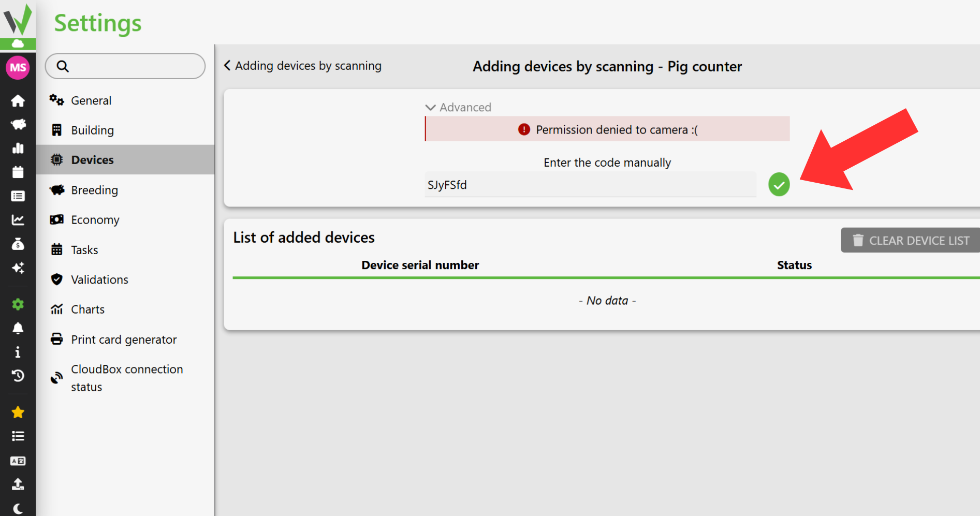
Task: Focus the manual code input field
Action: 590,185
